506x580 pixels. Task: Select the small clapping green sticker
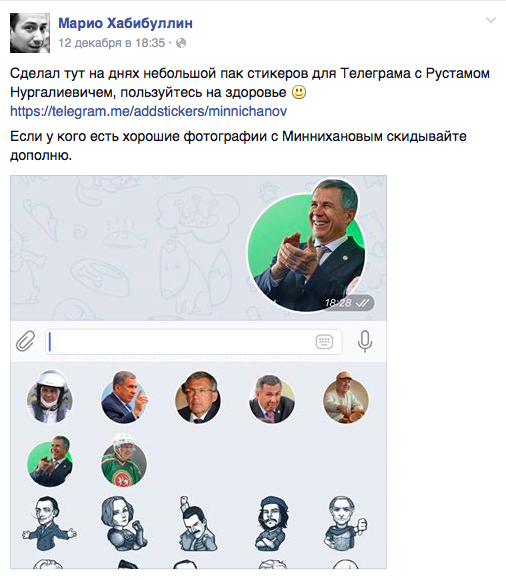50,461
